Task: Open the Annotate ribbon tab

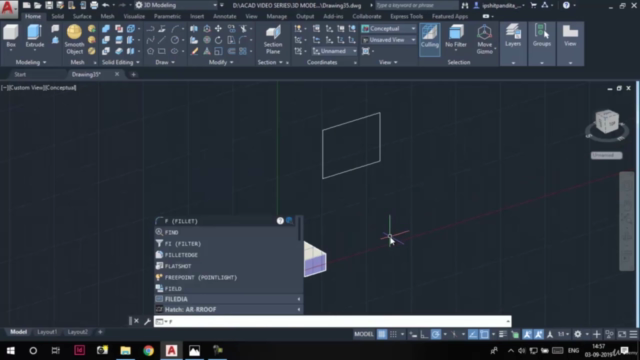Action: pyautogui.click(x=224, y=16)
